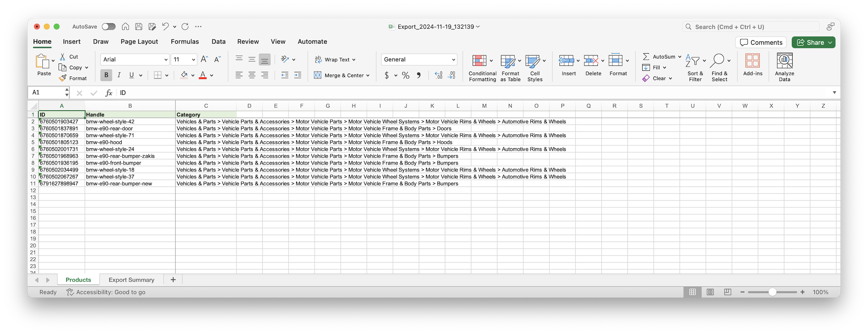Click the Analyze Data icon

coord(784,61)
